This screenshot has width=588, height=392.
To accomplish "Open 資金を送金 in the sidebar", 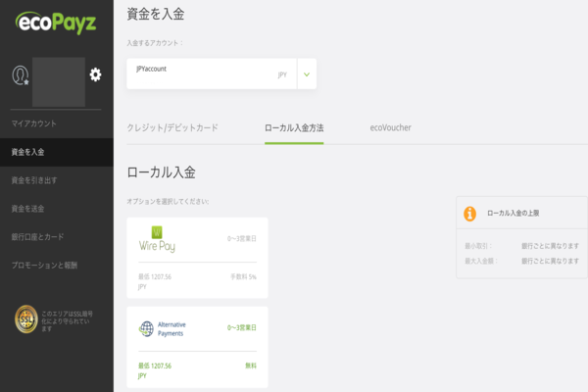I will coord(27,209).
